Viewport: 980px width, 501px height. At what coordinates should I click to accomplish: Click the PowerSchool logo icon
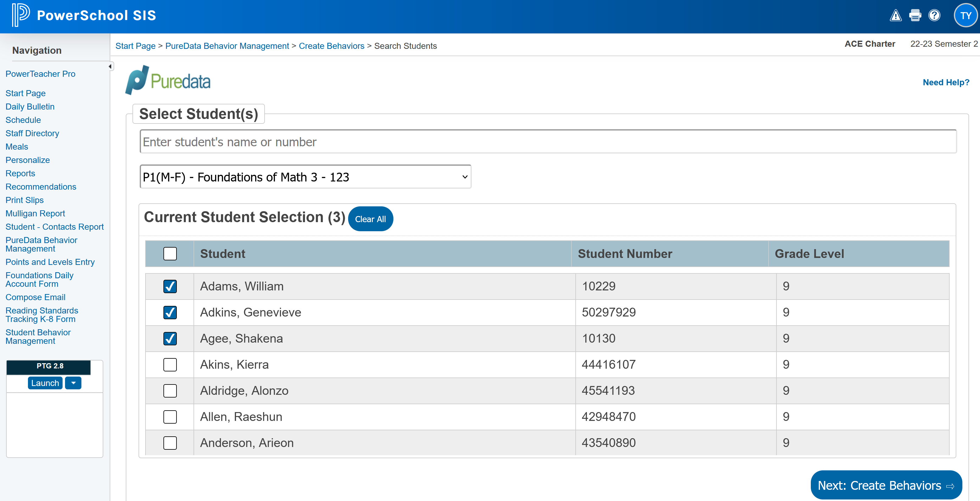(x=21, y=15)
